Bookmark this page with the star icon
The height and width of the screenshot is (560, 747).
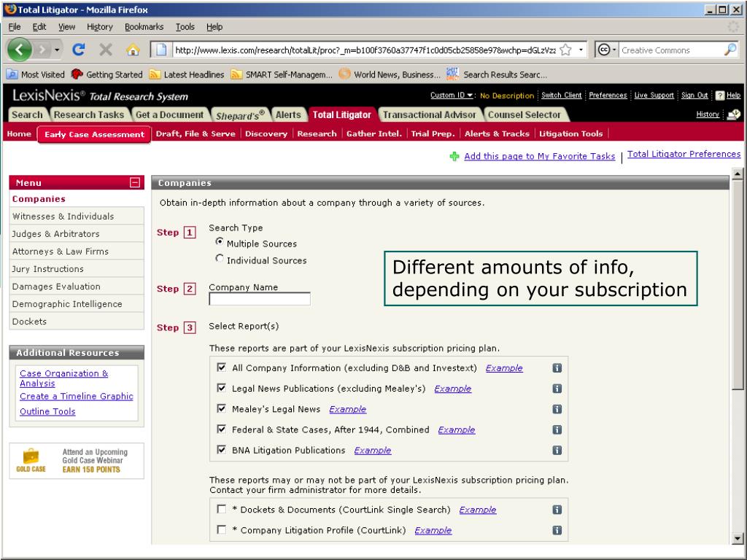coord(565,50)
